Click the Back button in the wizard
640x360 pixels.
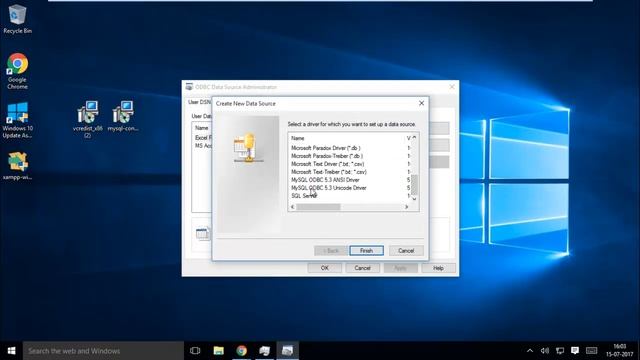(331, 251)
